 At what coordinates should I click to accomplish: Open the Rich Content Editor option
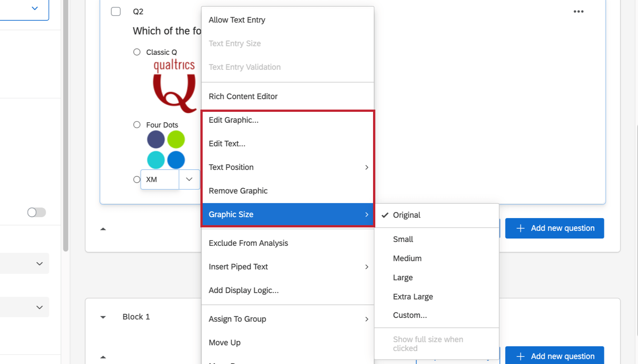click(243, 96)
